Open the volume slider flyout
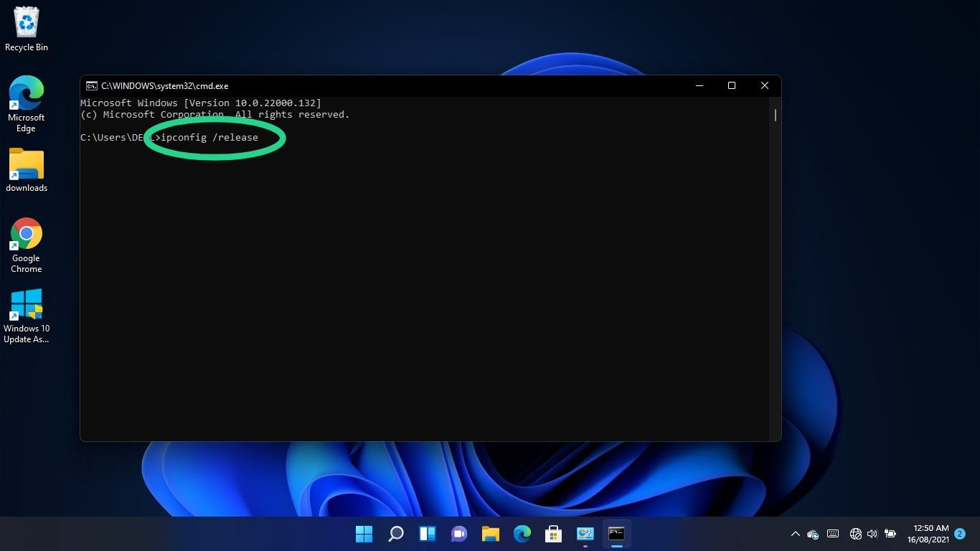The width and height of the screenshot is (980, 551). click(872, 534)
